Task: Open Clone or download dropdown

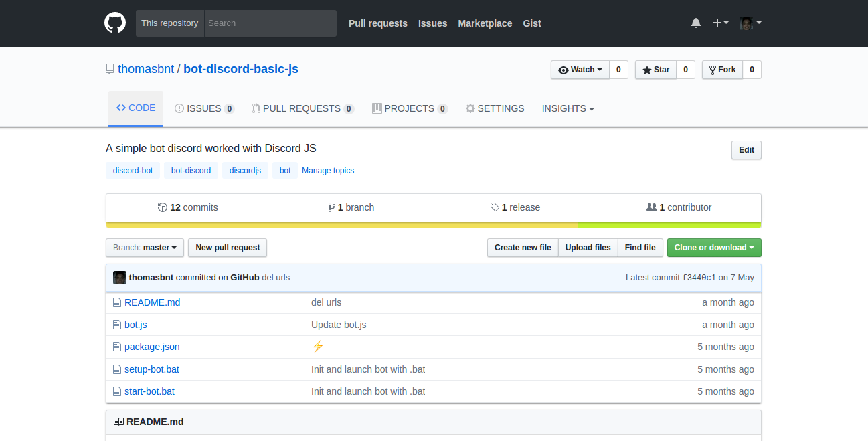Action: 714,248
